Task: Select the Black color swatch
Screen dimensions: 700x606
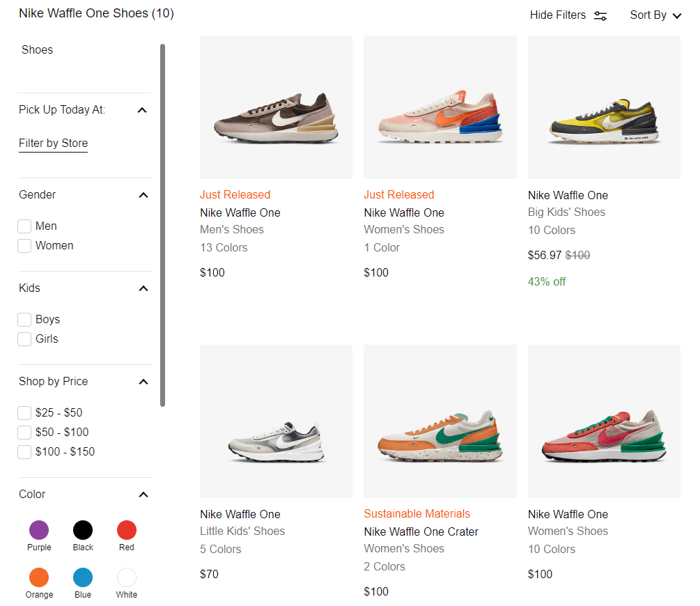Action: point(83,530)
